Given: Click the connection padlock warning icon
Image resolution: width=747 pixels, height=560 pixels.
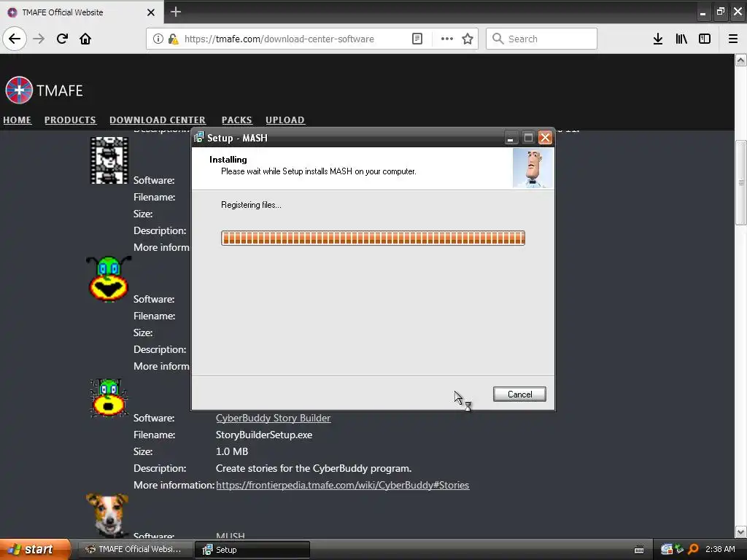Looking at the screenshot, I should [x=173, y=39].
